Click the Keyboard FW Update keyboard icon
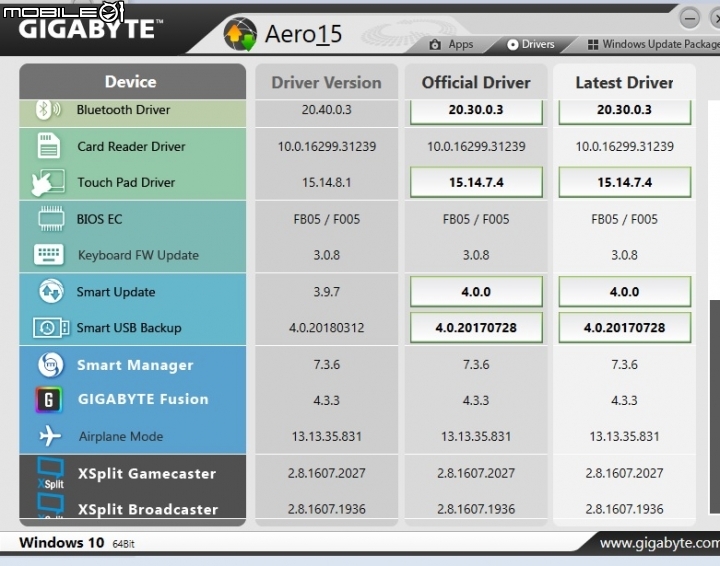 (x=49, y=255)
